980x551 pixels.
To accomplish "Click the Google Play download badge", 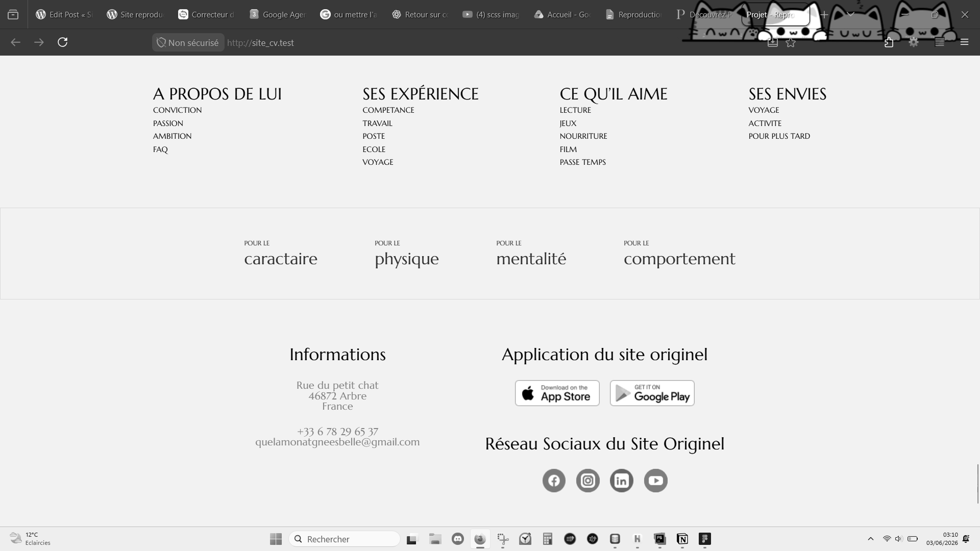I will coord(652,393).
